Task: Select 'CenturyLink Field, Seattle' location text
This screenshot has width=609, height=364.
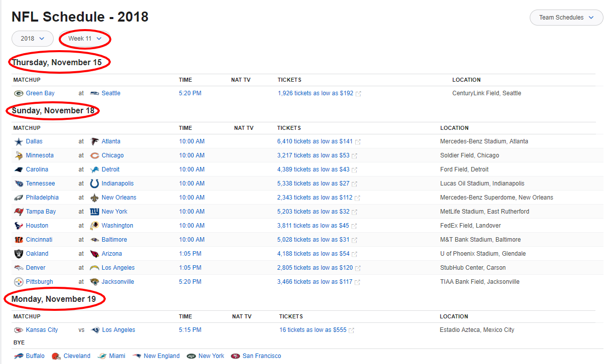Action: 487,93
